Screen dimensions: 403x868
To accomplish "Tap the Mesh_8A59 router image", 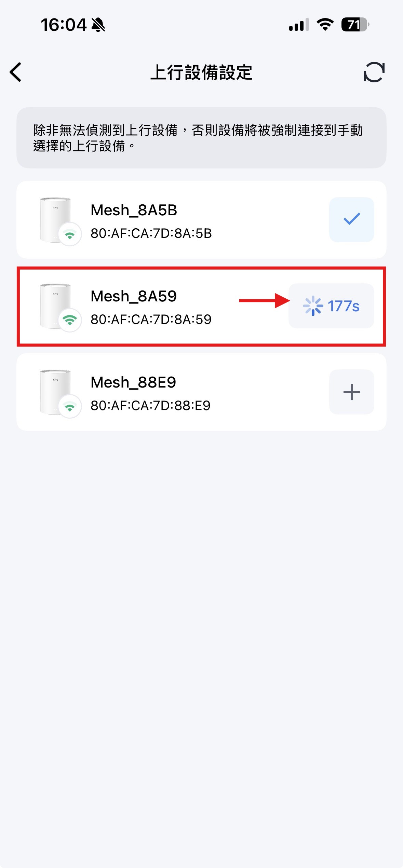I will pos(55,304).
